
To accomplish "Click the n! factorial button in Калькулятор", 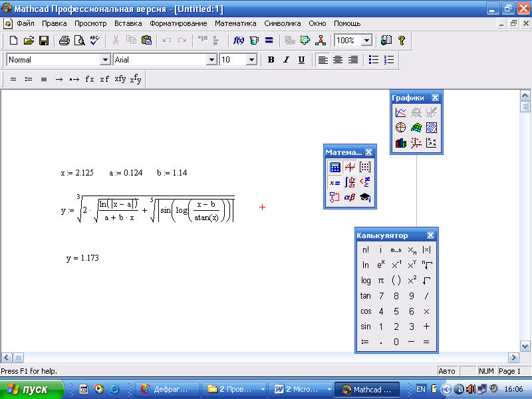I will (x=365, y=250).
